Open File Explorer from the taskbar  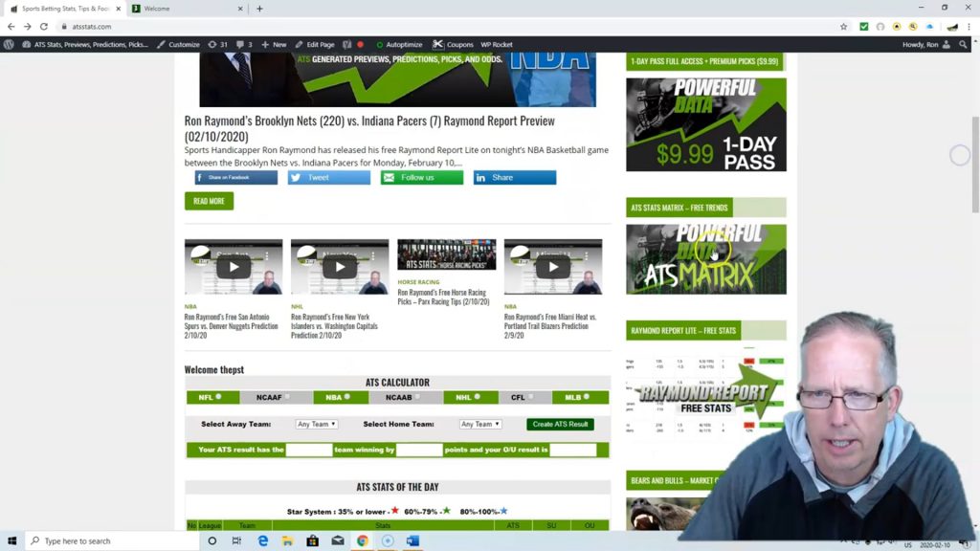pos(287,540)
